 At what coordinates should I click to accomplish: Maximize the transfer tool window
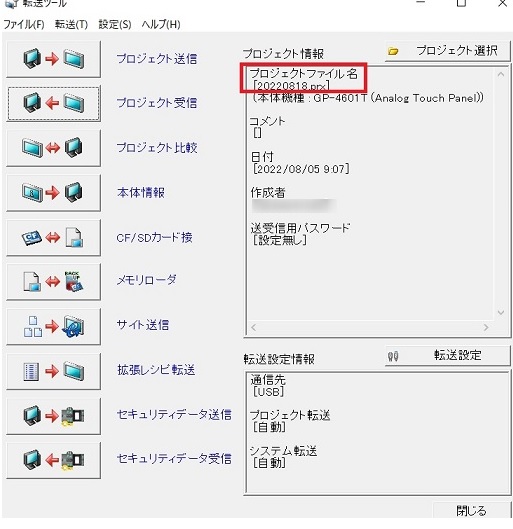[x=461, y=3]
